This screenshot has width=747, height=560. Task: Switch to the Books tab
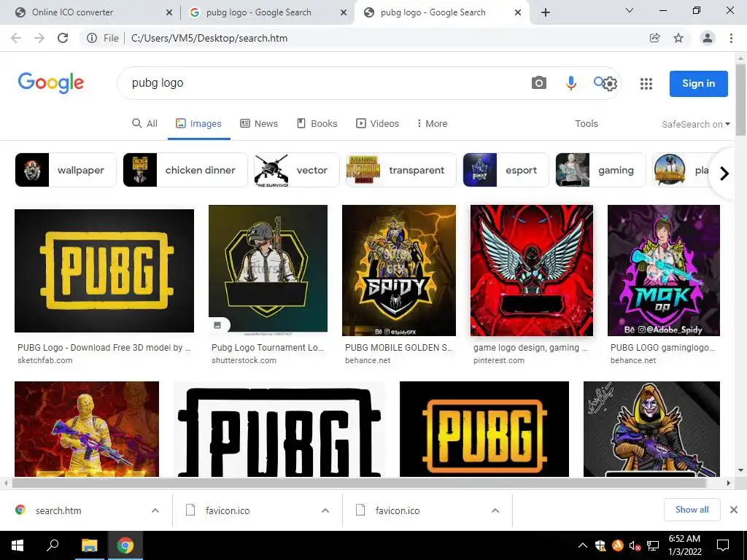pos(317,123)
